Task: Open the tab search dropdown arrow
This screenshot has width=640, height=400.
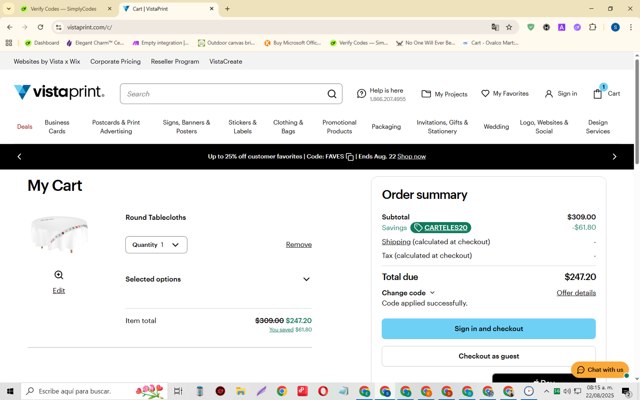Action: point(9,9)
